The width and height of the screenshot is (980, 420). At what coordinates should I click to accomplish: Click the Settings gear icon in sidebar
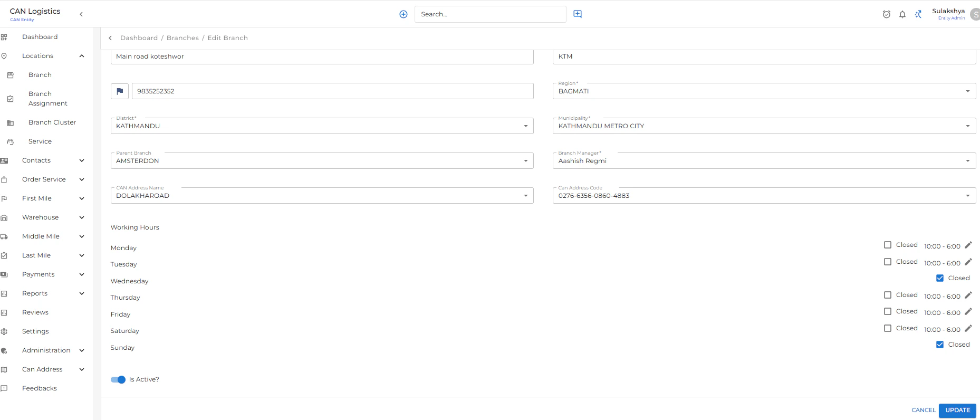4,331
